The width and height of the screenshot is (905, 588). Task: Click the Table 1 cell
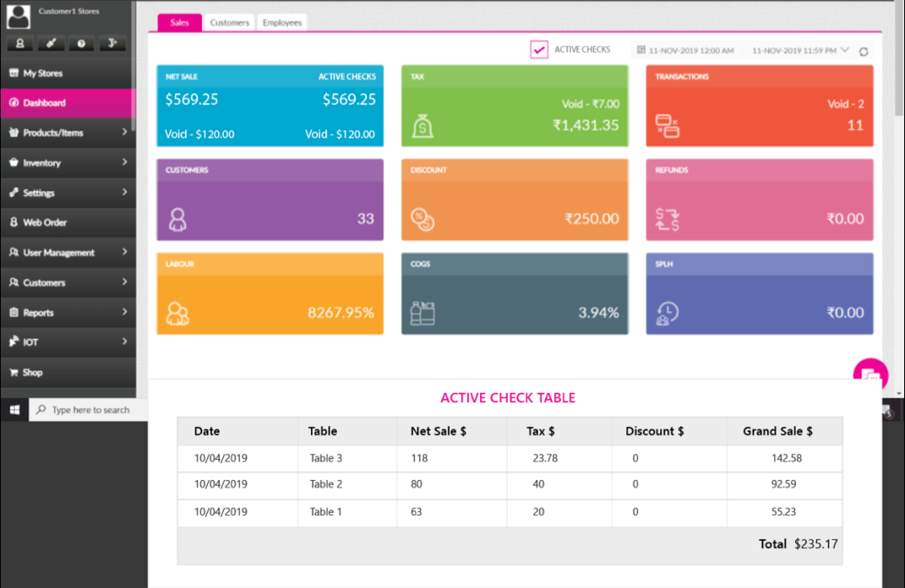pyautogui.click(x=325, y=512)
